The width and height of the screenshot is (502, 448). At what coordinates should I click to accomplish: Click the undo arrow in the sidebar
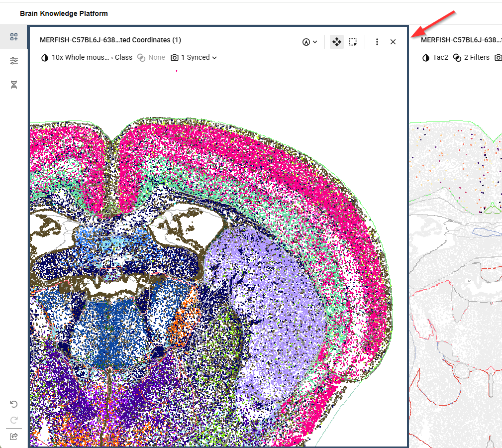[14, 404]
